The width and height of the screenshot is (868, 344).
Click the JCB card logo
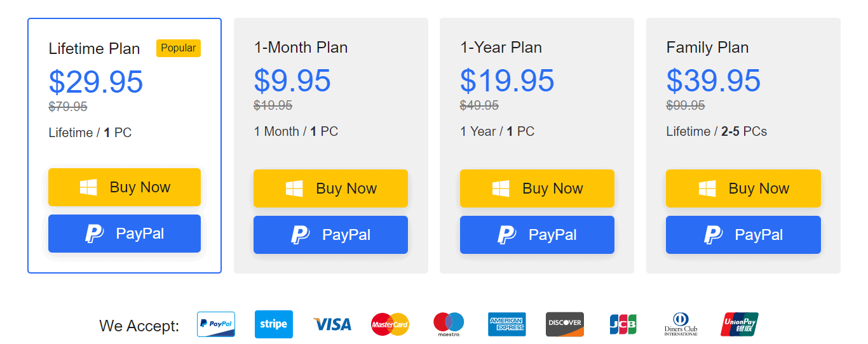tap(623, 324)
